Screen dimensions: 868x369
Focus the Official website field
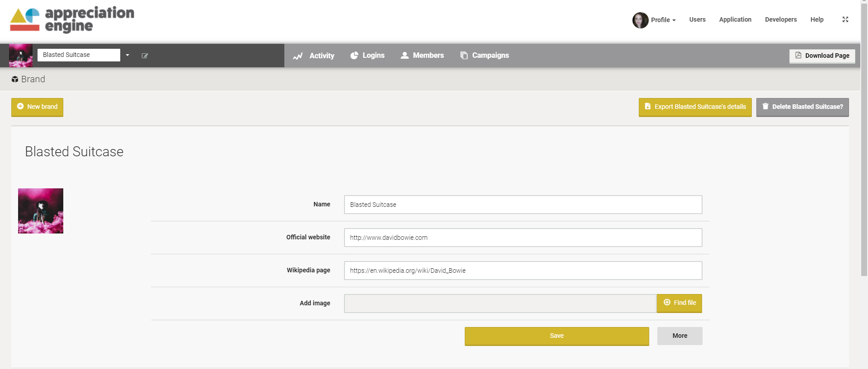tap(523, 238)
